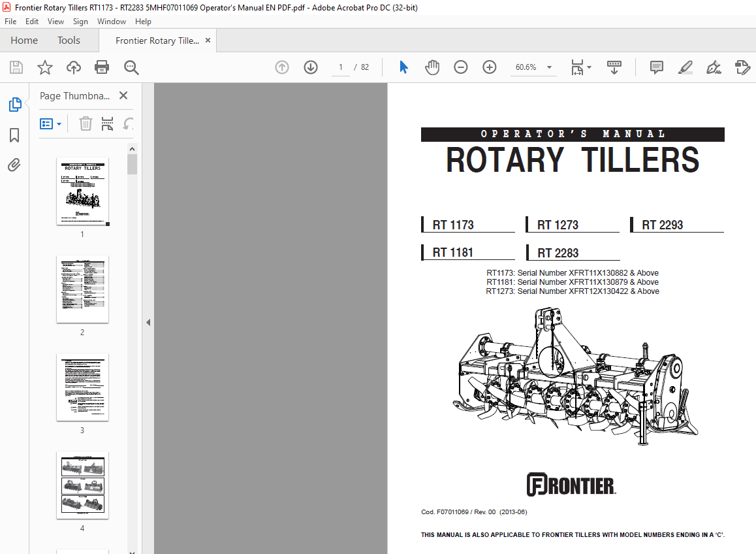Open the Sign menu
The image size is (756, 554).
click(x=80, y=22)
